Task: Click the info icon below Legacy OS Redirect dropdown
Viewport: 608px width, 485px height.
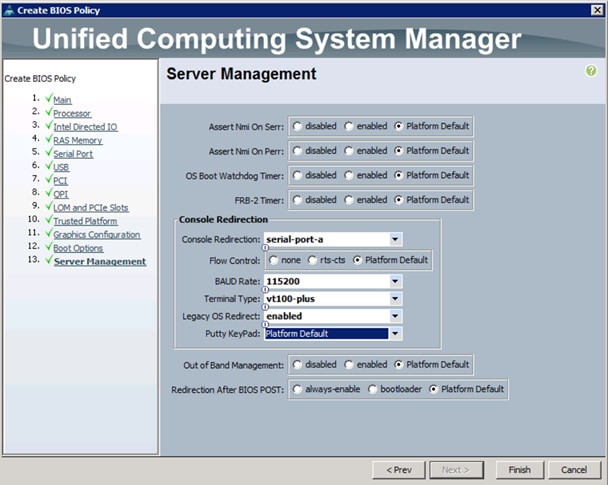Action: [265, 324]
